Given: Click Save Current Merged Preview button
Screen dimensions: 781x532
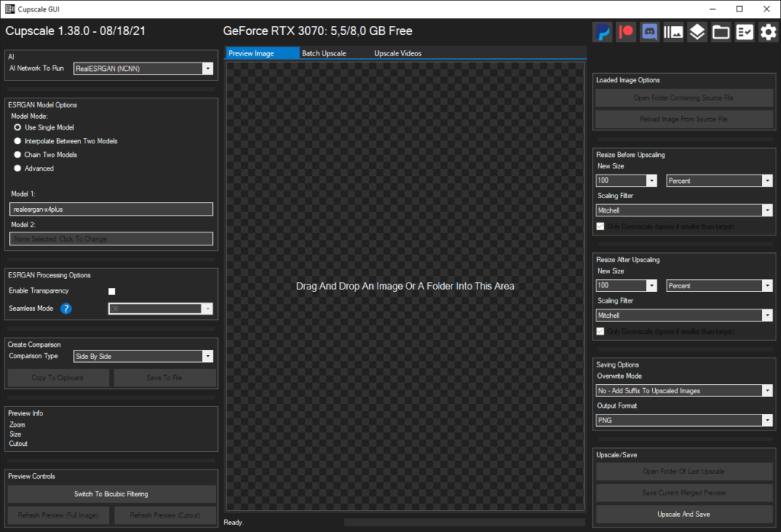Looking at the screenshot, I should [684, 492].
